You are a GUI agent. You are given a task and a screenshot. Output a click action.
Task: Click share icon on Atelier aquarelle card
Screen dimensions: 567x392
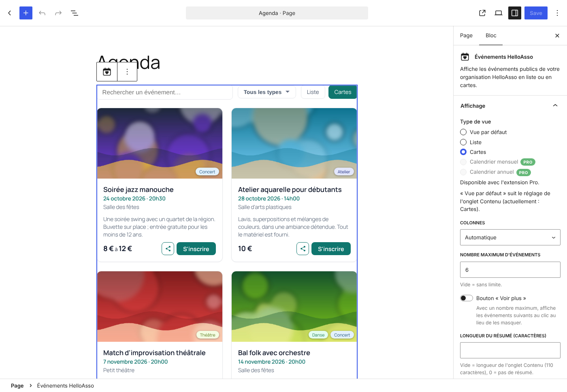click(x=303, y=249)
